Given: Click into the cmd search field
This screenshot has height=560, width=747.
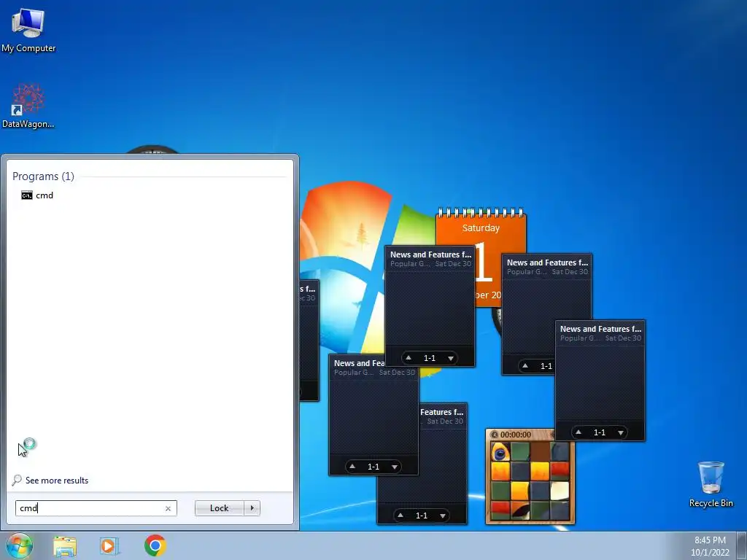Looking at the screenshot, I should [96, 508].
